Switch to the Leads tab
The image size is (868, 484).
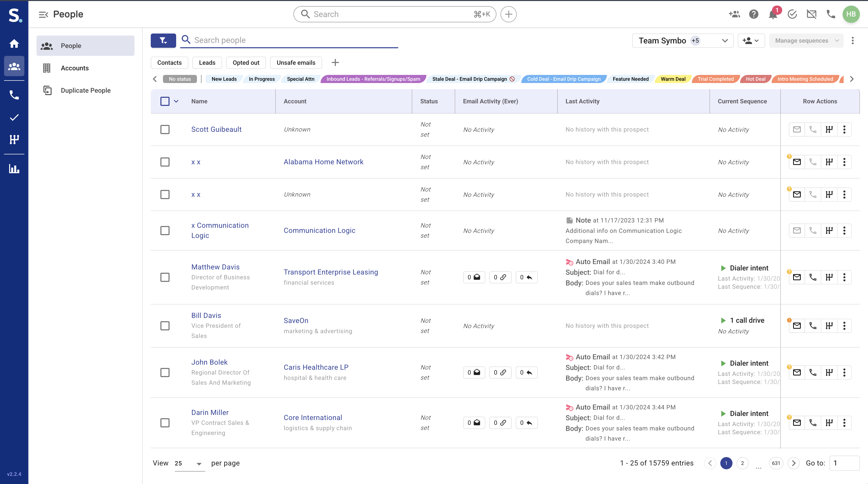(x=207, y=63)
